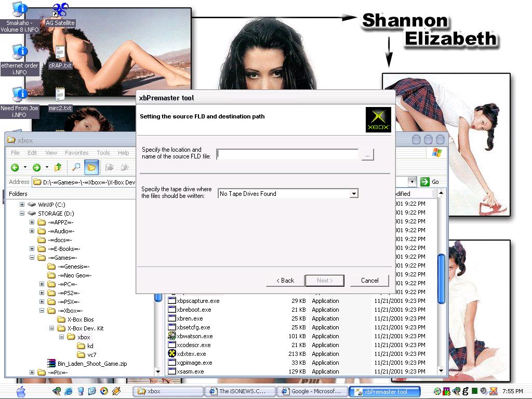Click the folder tree scroll down arrow
Viewport: 532px width, 399px height.
[158, 371]
